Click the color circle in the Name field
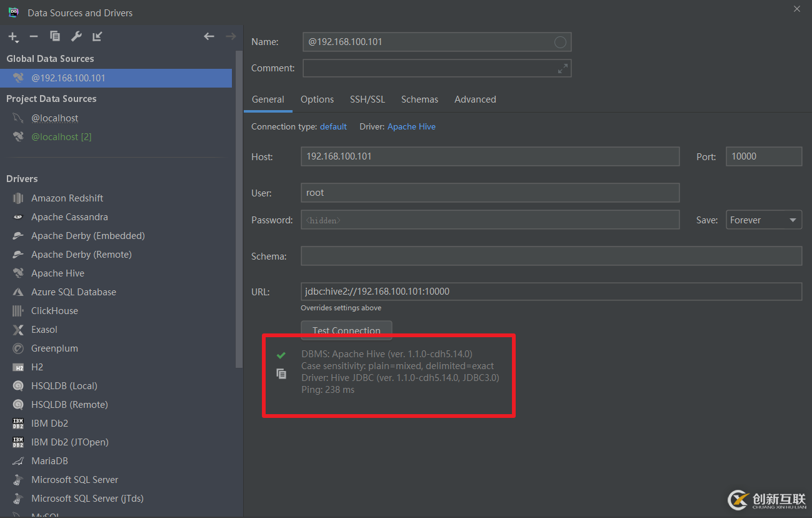The width and height of the screenshot is (812, 518). click(x=560, y=42)
